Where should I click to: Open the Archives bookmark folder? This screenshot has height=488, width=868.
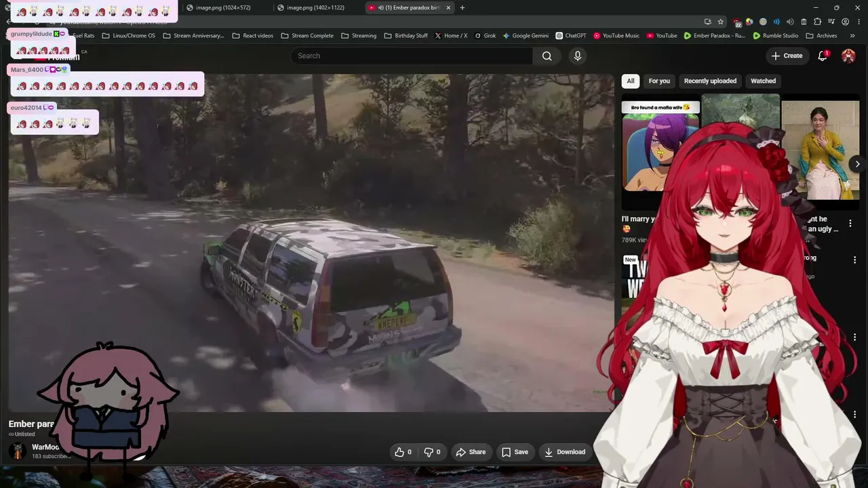[x=822, y=35]
